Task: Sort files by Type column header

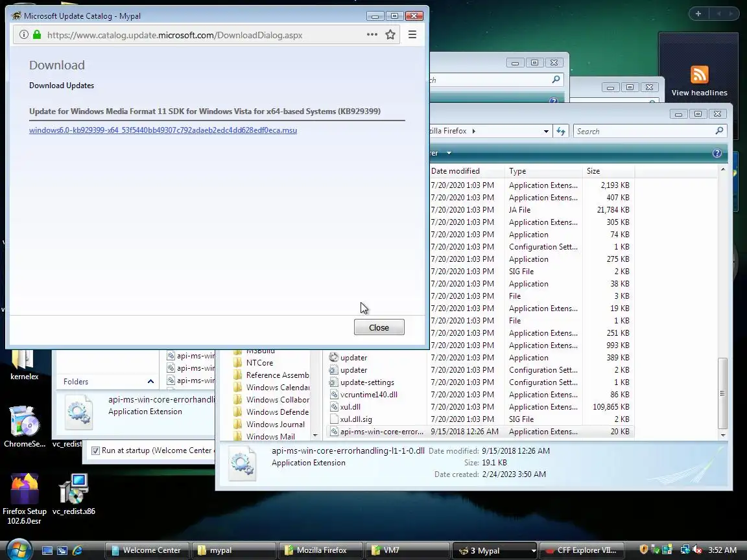Action: coord(543,171)
